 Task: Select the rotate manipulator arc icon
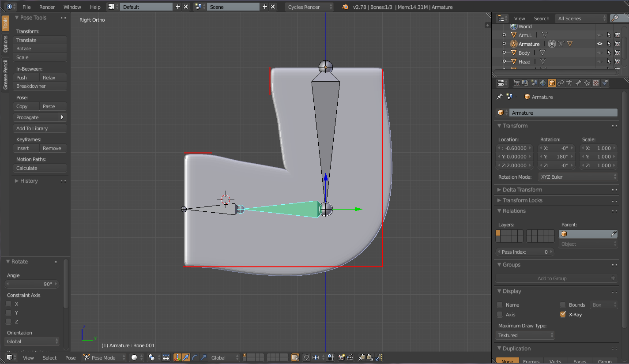(x=195, y=357)
